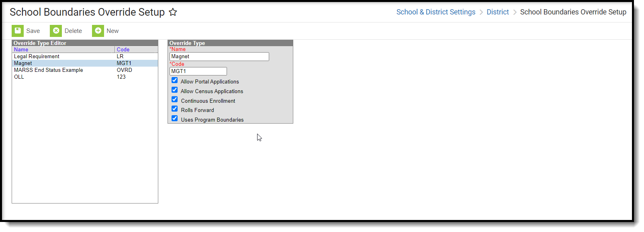
Task: Click the Save button label
Action: point(33,31)
